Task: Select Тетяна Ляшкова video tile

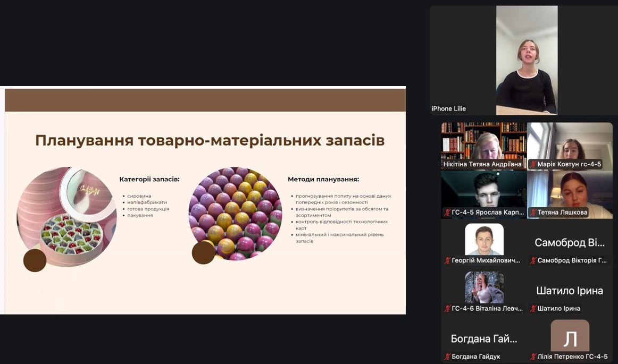Action: click(570, 194)
